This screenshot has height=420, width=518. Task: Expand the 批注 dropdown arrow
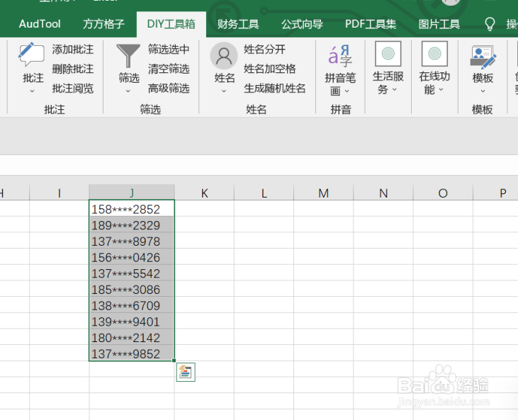click(x=32, y=91)
